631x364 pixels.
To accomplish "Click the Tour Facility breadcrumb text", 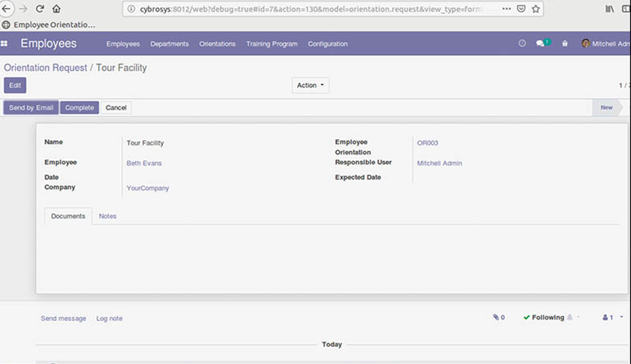I will [121, 67].
